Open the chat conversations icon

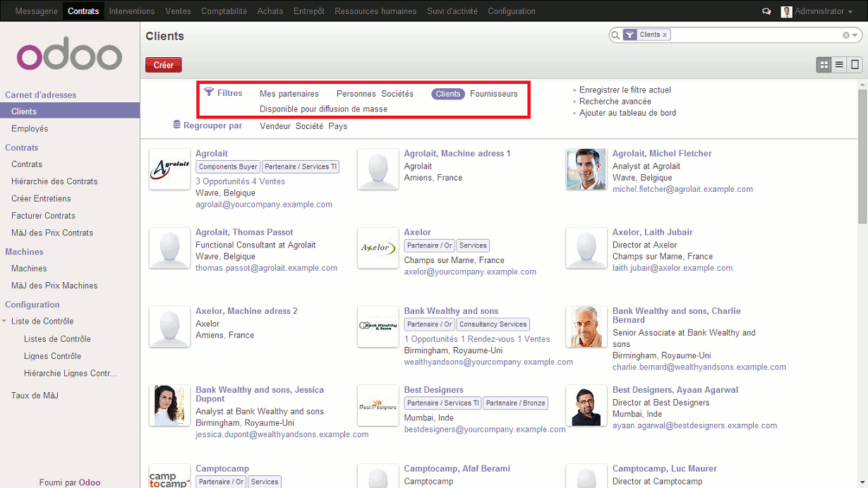click(x=767, y=11)
